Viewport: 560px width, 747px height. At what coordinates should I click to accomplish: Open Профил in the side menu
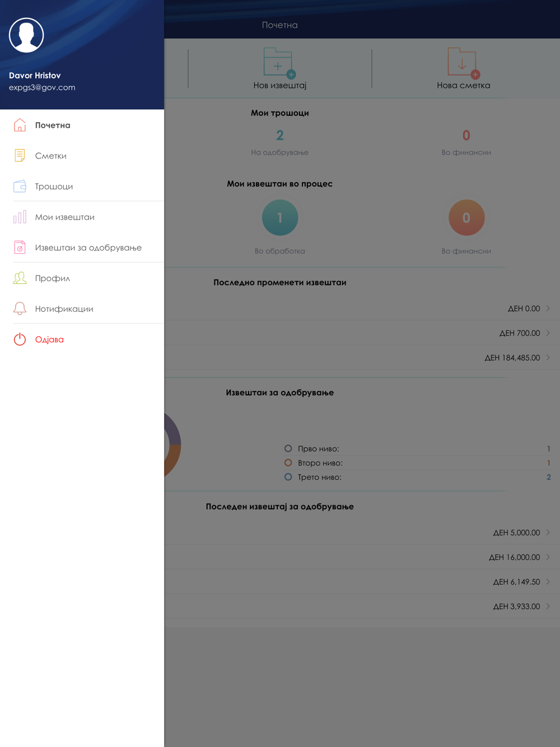(82, 278)
